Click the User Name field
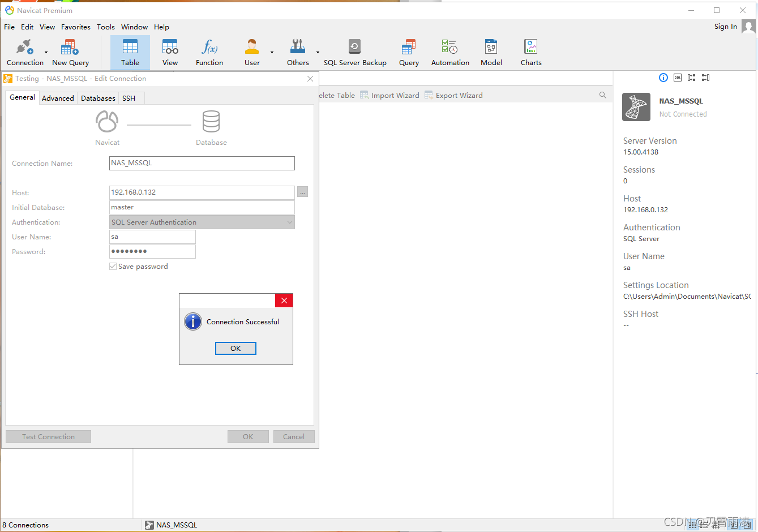758x532 pixels. (152, 237)
